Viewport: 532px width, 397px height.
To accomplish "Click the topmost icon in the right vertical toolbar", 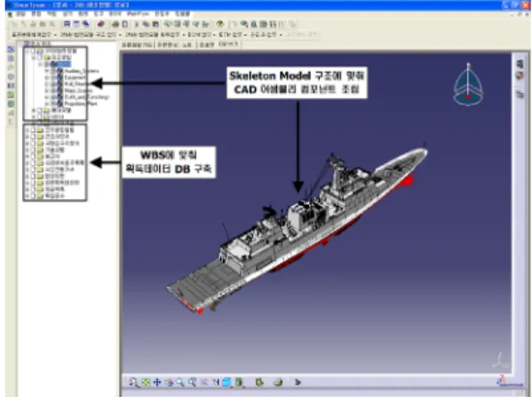I will (520, 64).
